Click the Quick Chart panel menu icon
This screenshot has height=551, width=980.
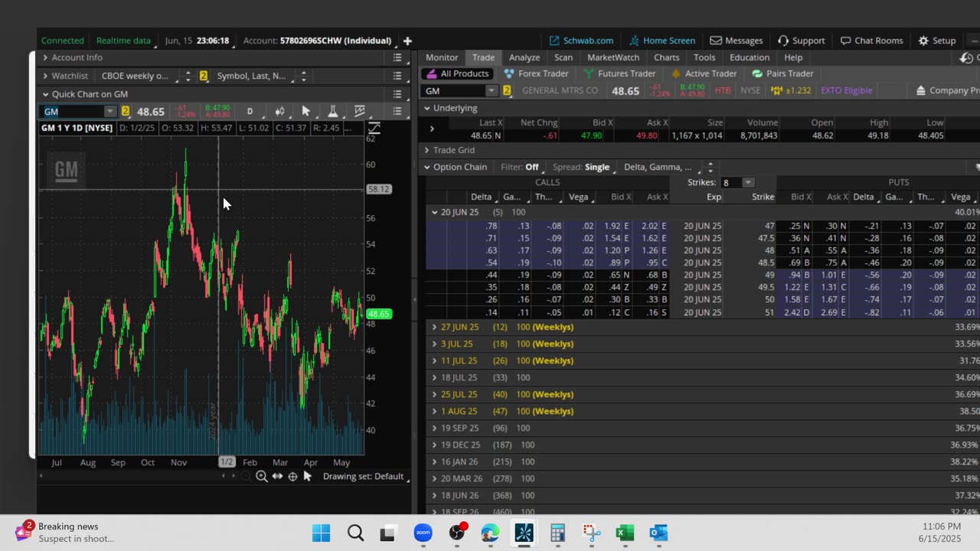click(397, 94)
